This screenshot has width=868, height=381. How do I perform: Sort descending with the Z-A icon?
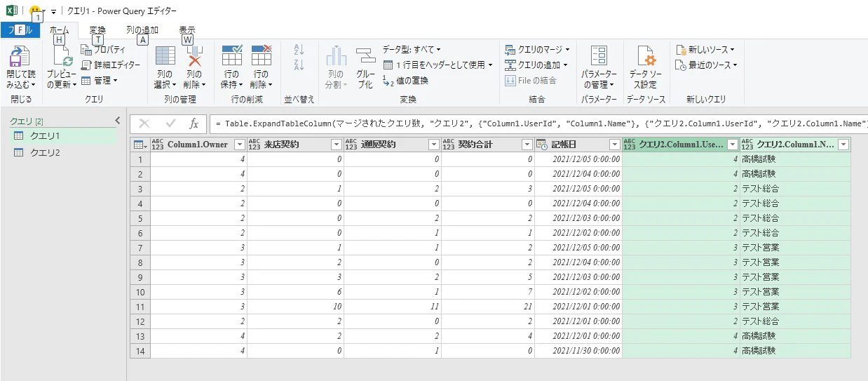(x=299, y=65)
